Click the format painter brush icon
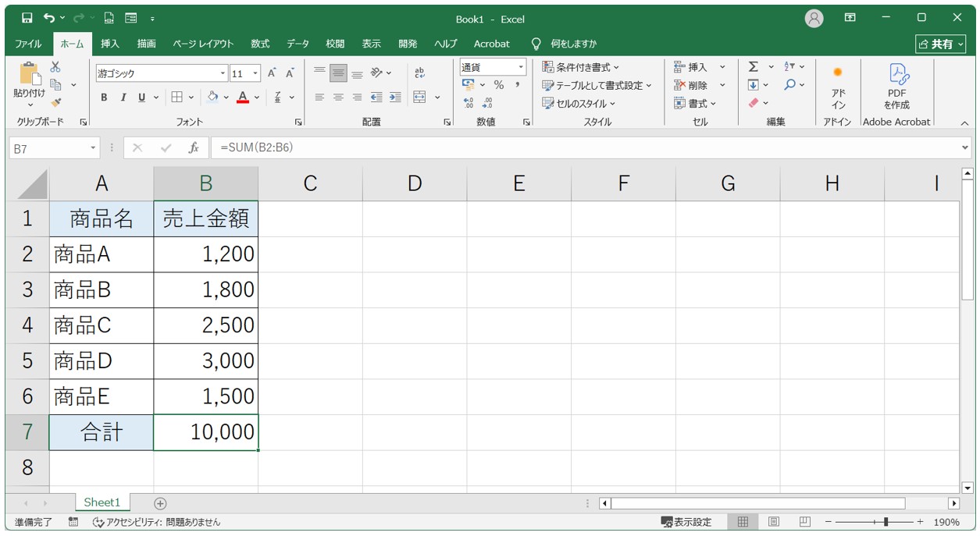This screenshot has width=980, height=536. pos(55,102)
